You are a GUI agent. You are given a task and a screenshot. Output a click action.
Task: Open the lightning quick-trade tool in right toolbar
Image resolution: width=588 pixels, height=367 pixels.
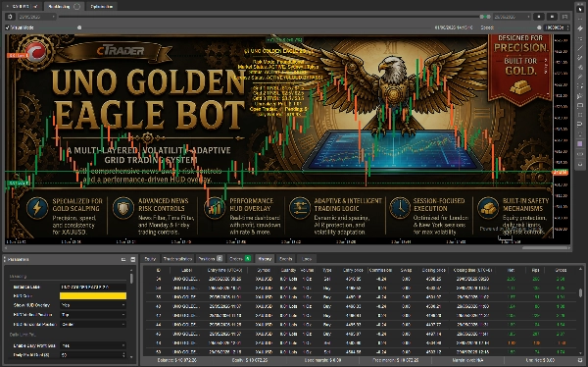580,28
